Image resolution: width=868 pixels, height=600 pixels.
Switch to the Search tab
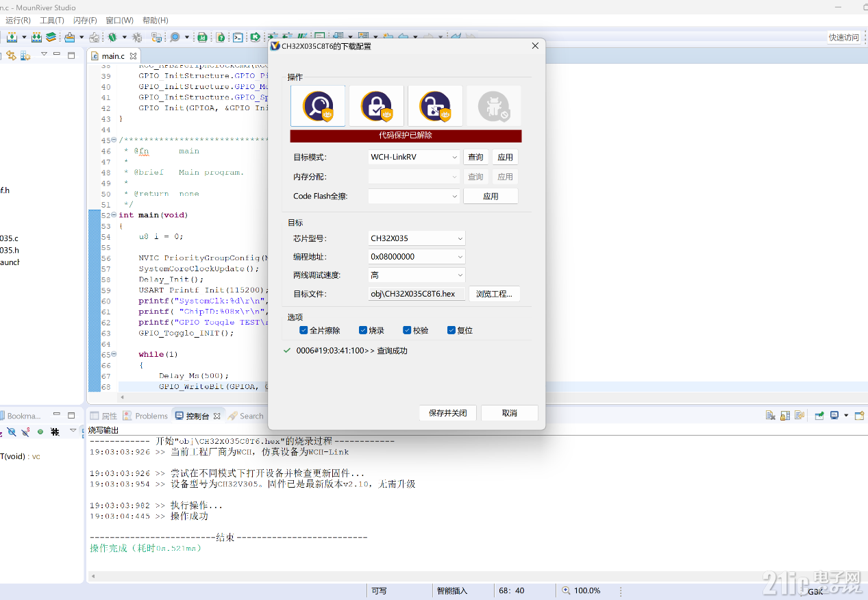click(x=246, y=416)
